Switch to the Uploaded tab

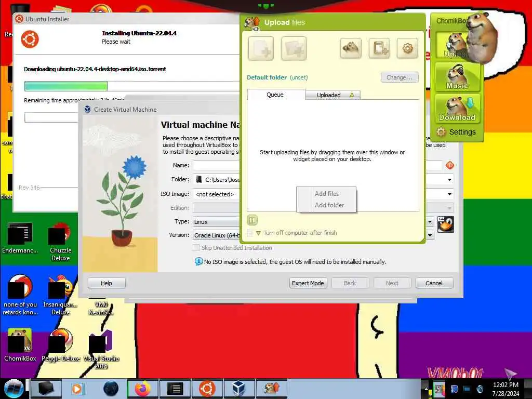[x=332, y=95]
